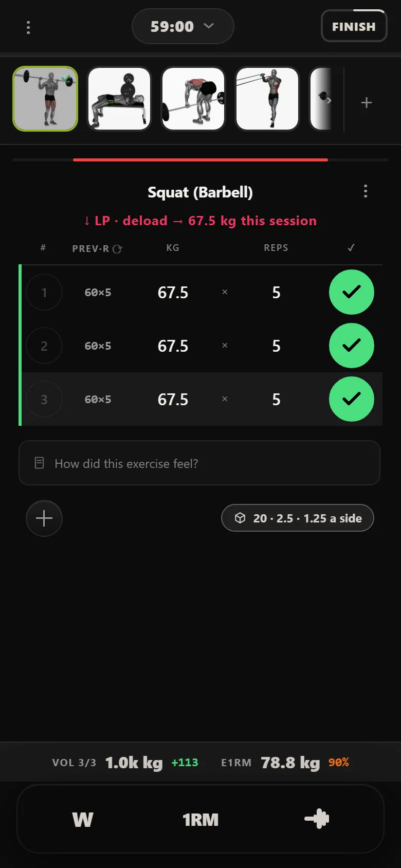Open Squat (Barbell) exercise options menu
The image size is (401, 868).
[x=366, y=191]
